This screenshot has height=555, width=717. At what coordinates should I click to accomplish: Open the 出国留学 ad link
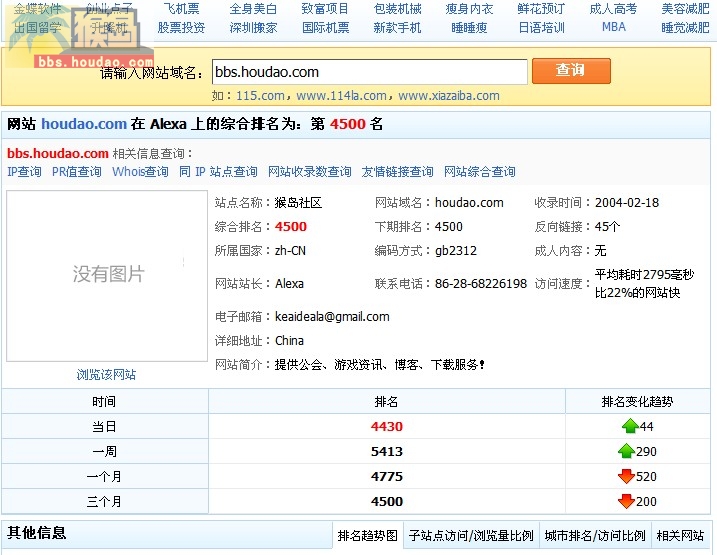(37, 27)
